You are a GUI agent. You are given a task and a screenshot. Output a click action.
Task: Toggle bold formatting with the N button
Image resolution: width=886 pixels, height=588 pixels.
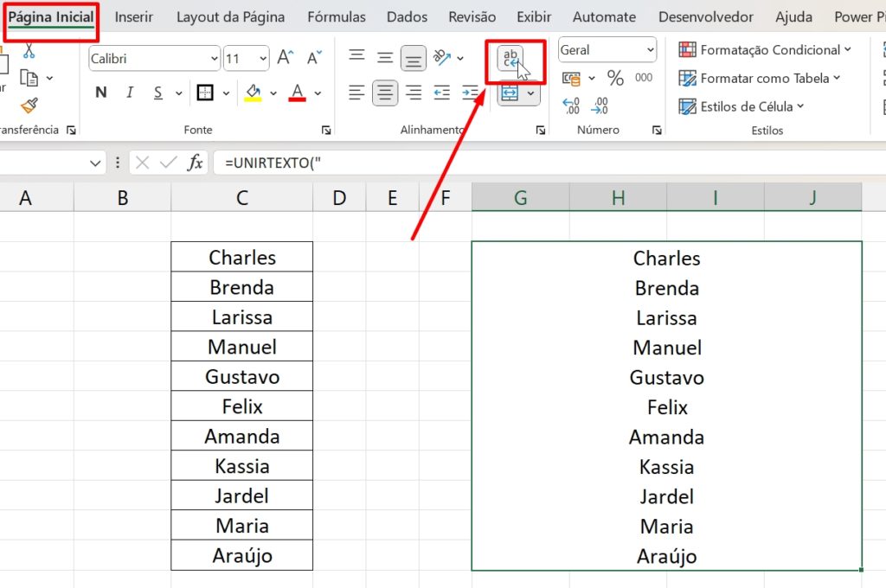101,90
